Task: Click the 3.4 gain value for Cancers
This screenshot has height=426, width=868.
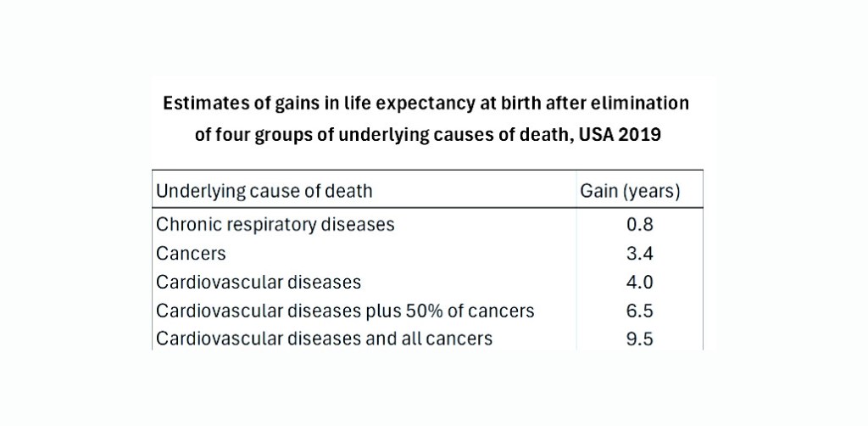Action: pyautogui.click(x=640, y=253)
